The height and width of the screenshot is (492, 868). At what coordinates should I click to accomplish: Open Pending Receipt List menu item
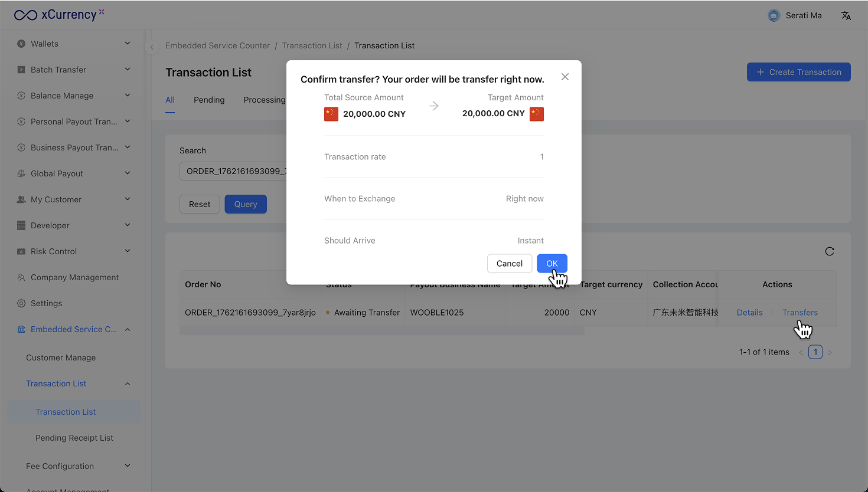[x=74, y=438]
